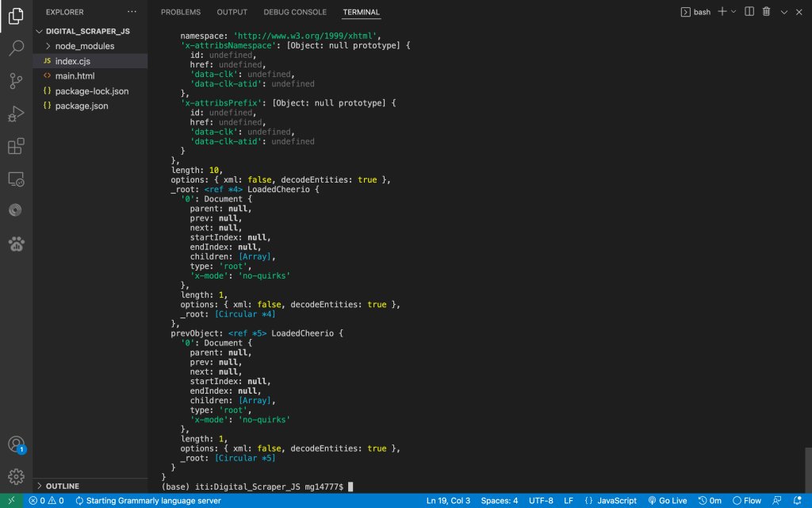The width and height of the screenshot is (812, 508).
Task: Click the EXPLORER panel title
Action: (65, 12)
